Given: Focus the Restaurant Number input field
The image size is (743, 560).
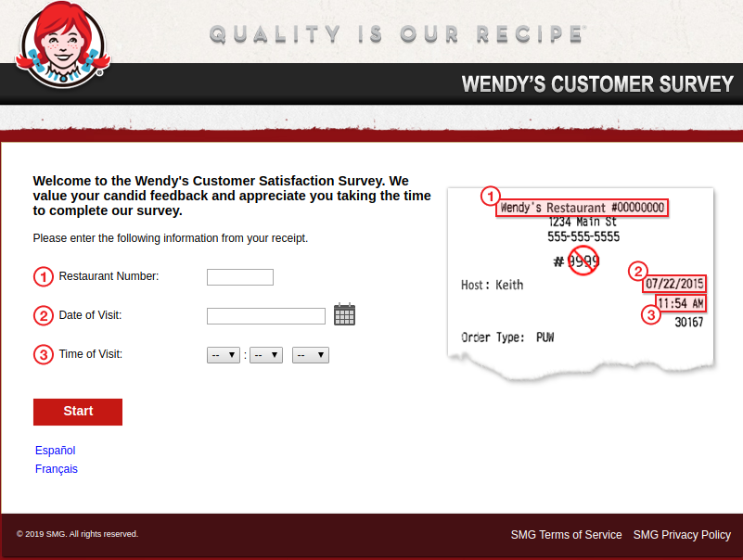Looking at the screenshot, I should (x=240, y=277).
